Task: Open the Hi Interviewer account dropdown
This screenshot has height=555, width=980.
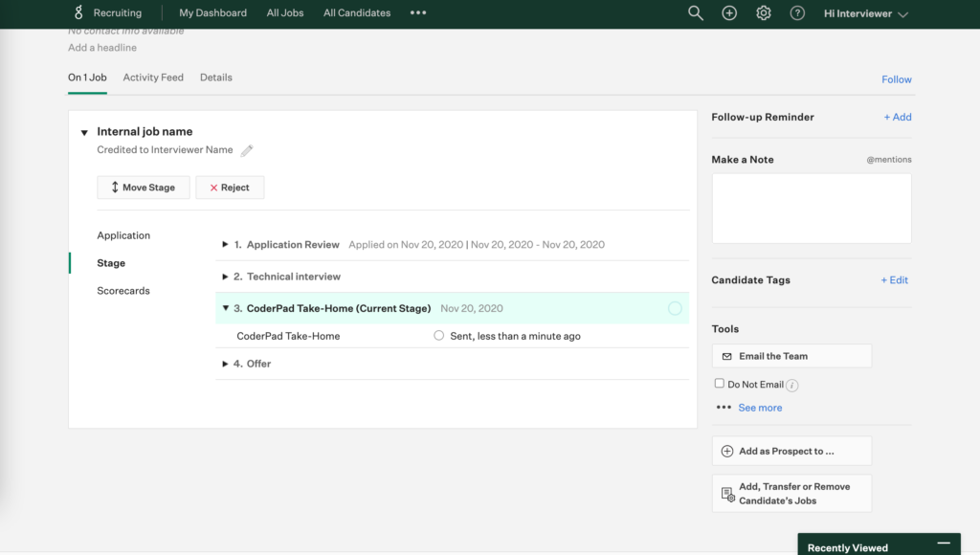Action: point(864,12)
